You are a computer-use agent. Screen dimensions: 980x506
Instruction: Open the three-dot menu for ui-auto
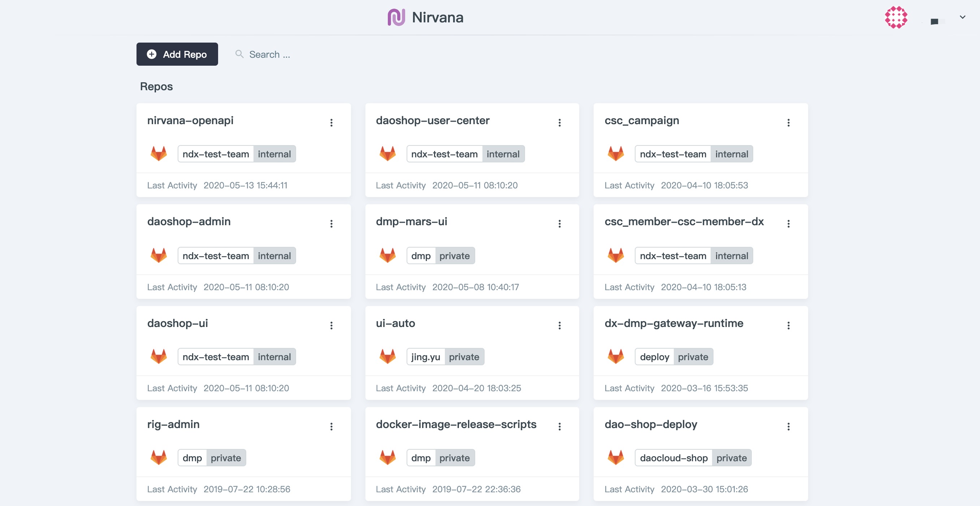[x=559, y=326]
